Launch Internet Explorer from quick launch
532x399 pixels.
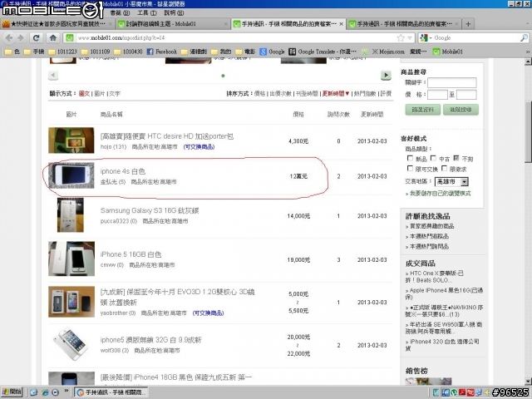[x=45, y=392]
